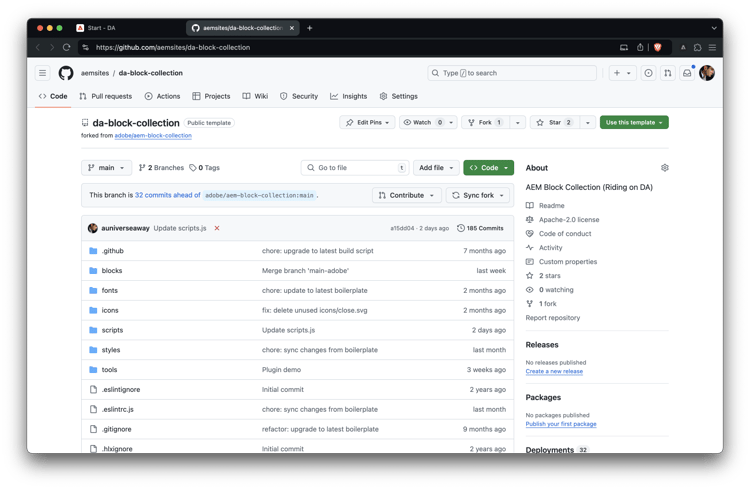
Task: Open the .github folder
Action: [112, 251]
